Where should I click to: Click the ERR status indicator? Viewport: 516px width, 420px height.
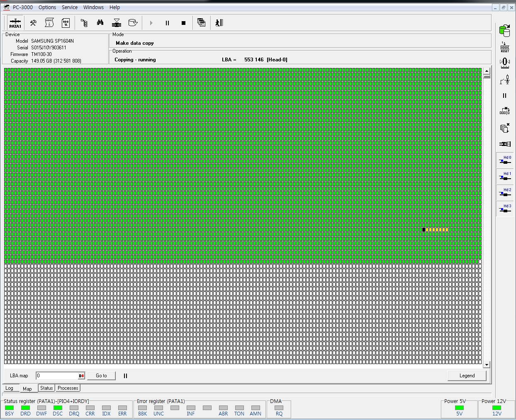(122, 408)
